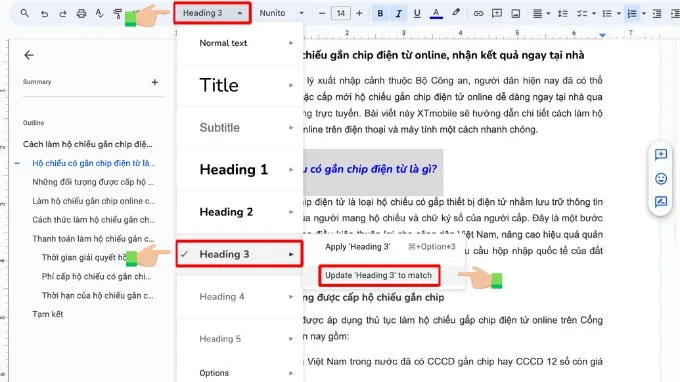Click the font size field
Image resolution: width=680 pixels, height=382 pixels.
click(341, 13)
